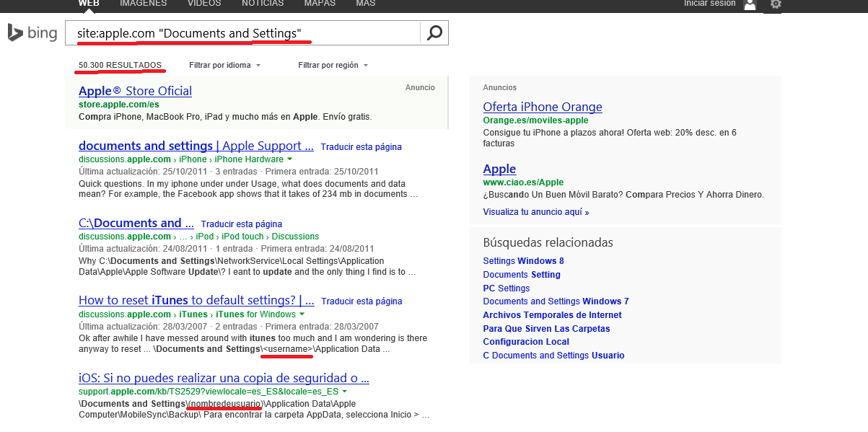Select related search 'Documents and Settings Windows 7'

[x=556, y=301]
